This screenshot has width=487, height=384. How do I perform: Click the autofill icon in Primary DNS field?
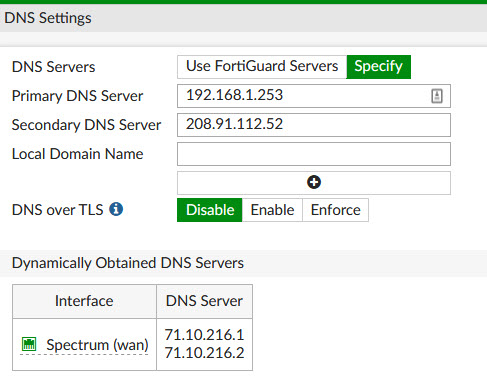[x=437, y=96]
